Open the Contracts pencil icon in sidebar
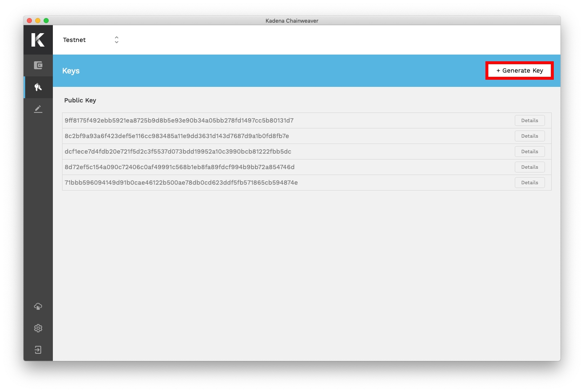The width and height of the screenshot is (584, 392). tap(38, 109)
